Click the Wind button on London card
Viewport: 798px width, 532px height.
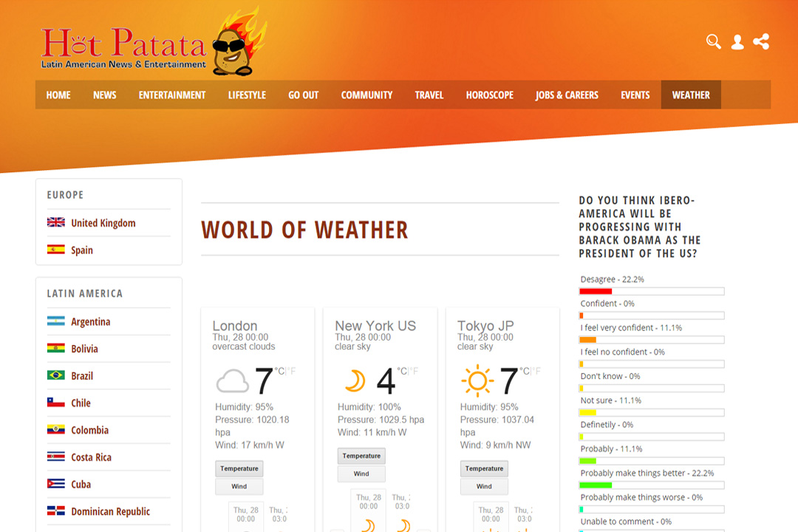click(239, 486)
